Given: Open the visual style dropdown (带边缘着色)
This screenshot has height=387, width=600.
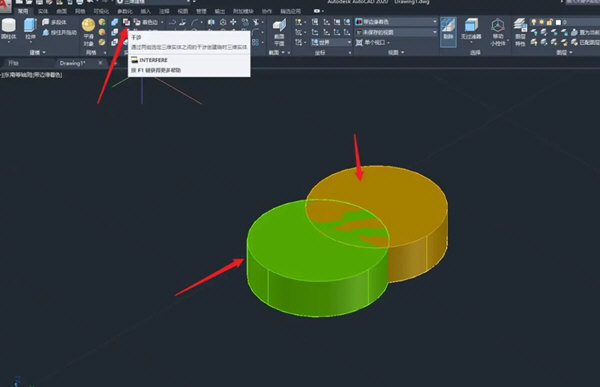Looking at the screenshot, I should 396,22.
